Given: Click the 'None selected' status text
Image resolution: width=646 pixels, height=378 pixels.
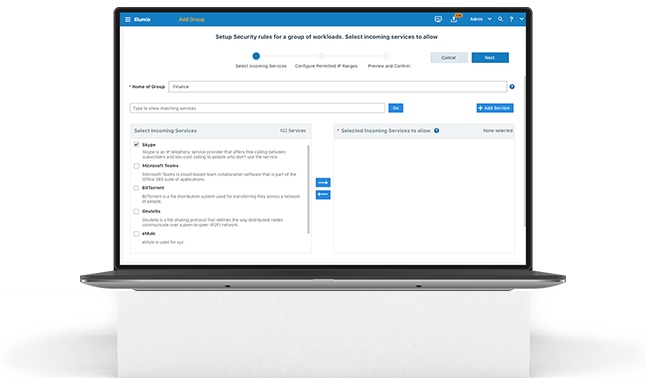Looking at the screenshot, I should click(498, 131).
